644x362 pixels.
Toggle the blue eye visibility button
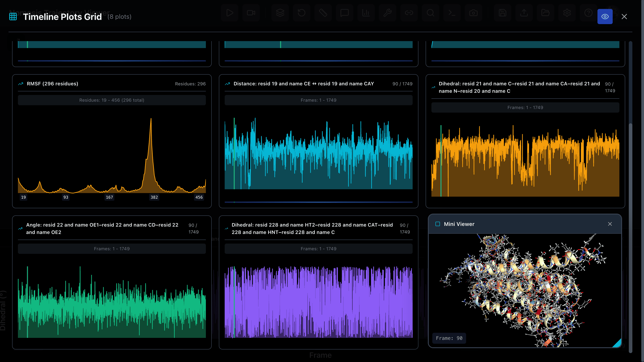[605, 17]
